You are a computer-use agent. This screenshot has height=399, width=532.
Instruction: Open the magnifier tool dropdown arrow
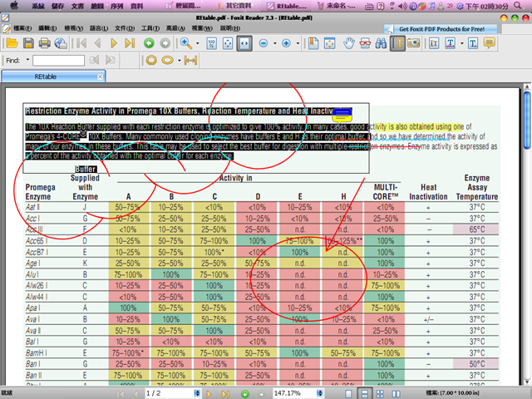pyautogui.click(x=198, y=43)
